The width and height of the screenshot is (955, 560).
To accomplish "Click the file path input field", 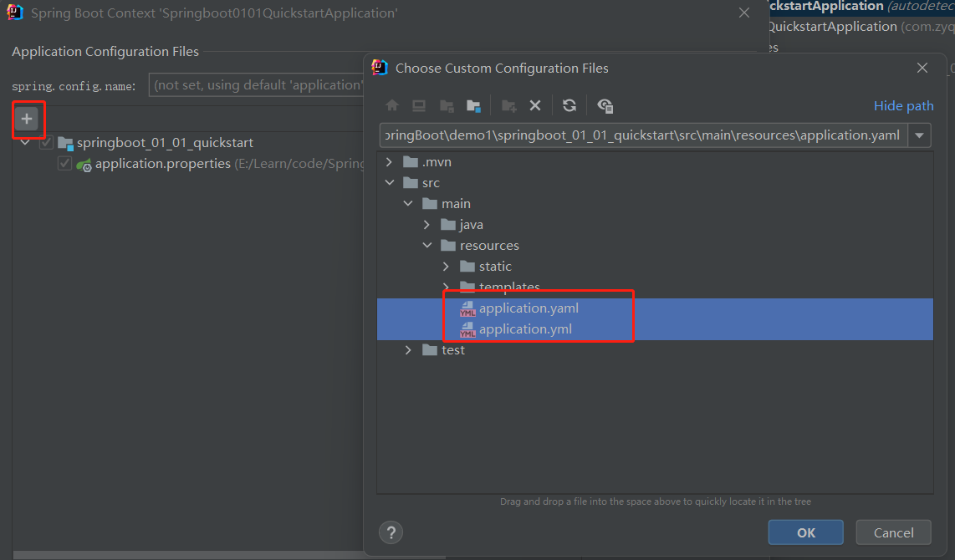I will [x=644, y=135].
